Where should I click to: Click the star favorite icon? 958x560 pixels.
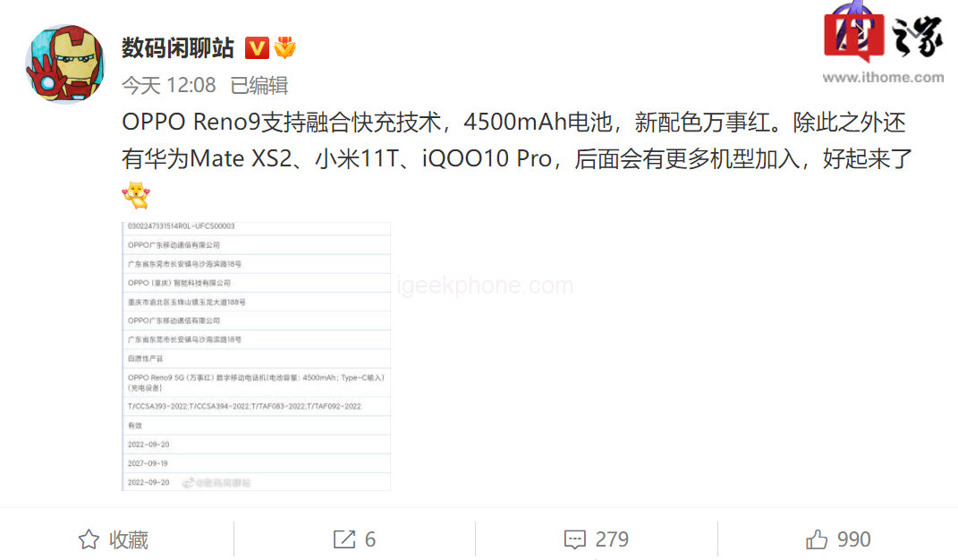(89, 539)
